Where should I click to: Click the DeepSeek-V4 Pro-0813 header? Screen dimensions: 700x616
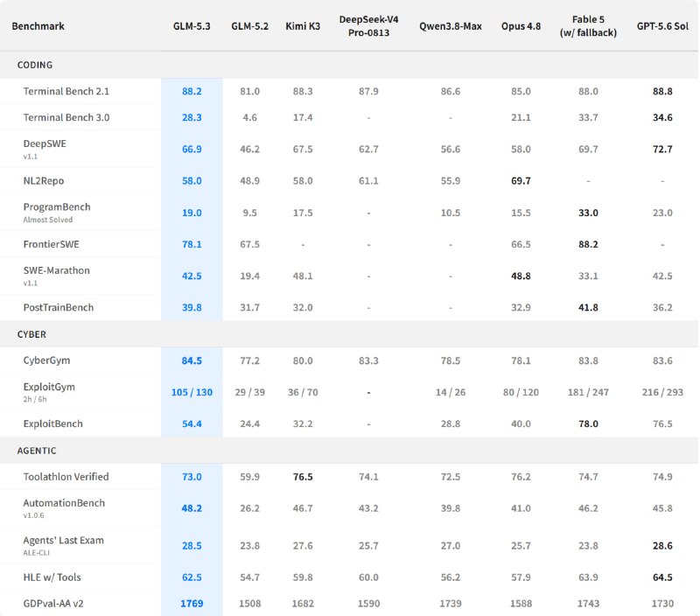coord(368,26)
